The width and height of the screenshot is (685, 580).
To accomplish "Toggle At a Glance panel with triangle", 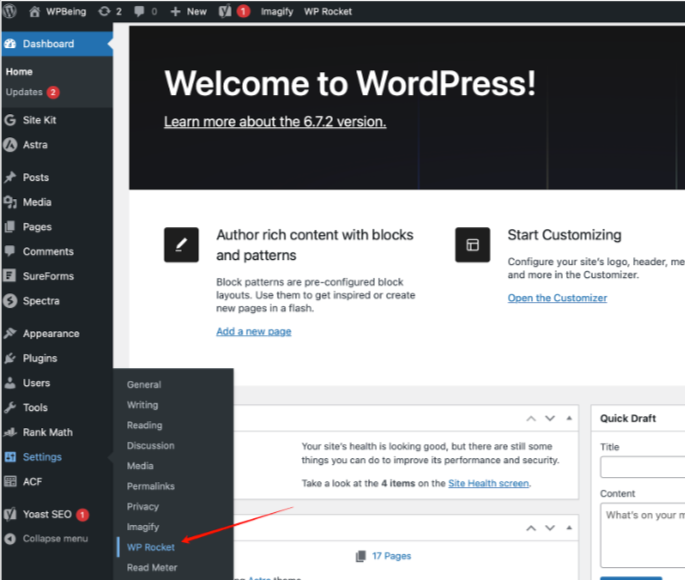I will pyautogui.click(x=569, y=528).
